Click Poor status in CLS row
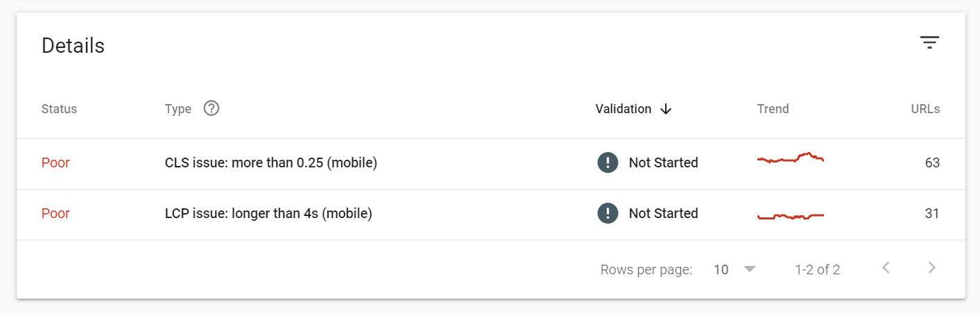980x316 pixels. (55, 163)
